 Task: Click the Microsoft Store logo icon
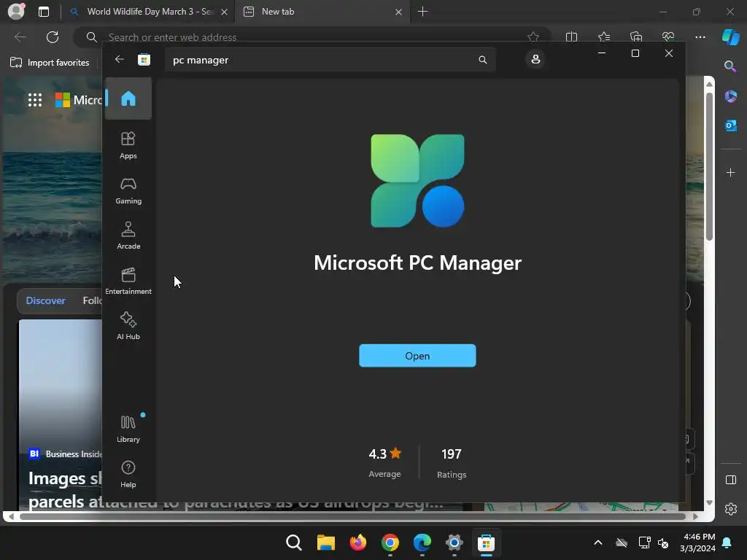coord(144,60)
